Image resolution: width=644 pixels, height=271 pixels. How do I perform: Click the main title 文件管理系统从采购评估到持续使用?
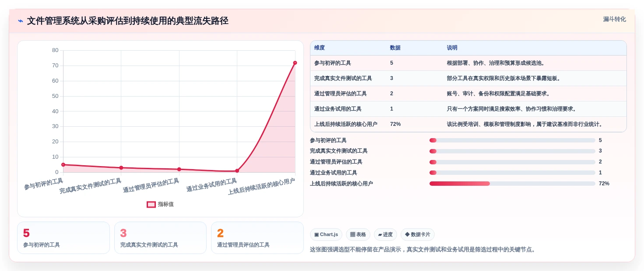point(127,21)
